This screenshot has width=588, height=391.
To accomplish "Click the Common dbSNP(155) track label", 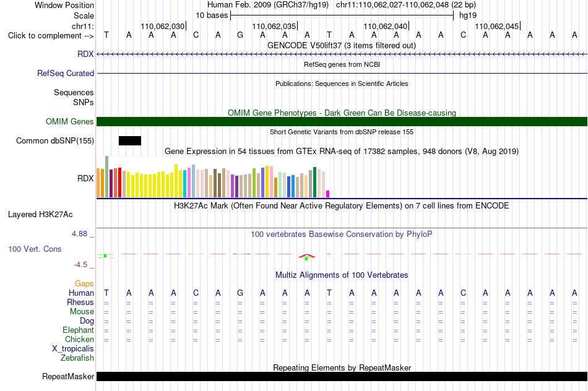I will (x=54, y=140).
